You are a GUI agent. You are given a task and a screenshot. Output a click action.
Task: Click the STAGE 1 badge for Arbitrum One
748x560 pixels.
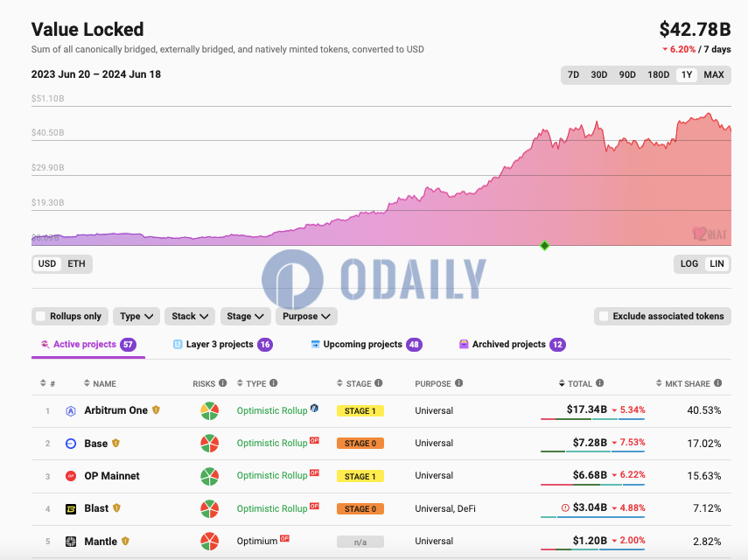pyautogui.click(x=360, y=411)
